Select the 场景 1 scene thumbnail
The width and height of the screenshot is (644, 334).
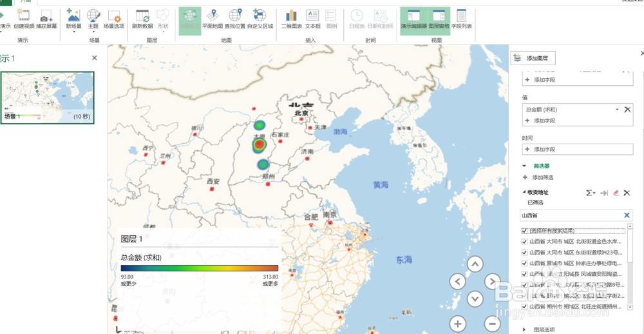point(47,97)
